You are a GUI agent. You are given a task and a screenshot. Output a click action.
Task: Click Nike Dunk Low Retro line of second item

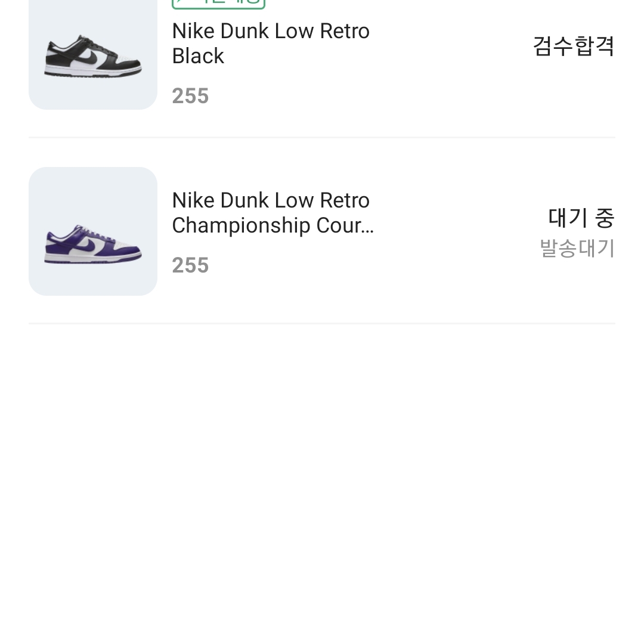coord(271,200)
